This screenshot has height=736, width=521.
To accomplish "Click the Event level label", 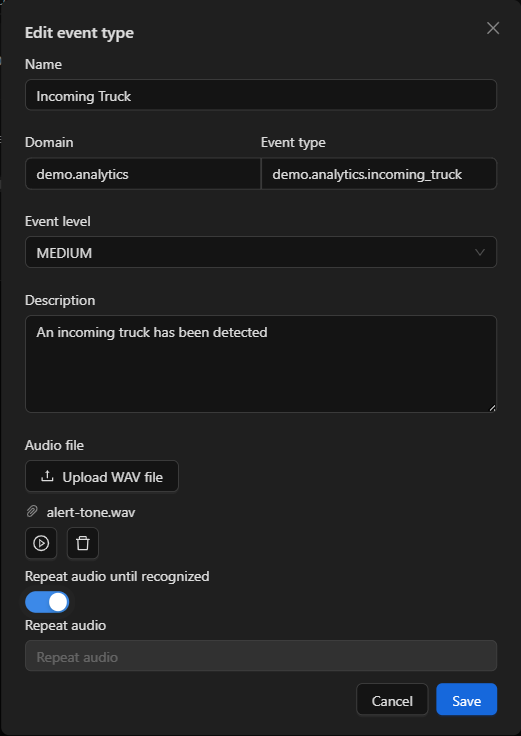I will click(58, 221).
